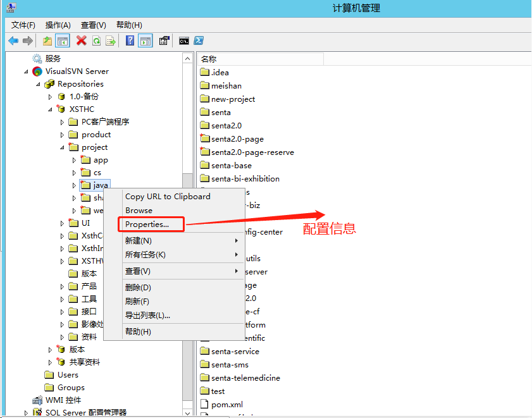The image size is (532, 418).
Task: Select the senta-bi-exhibition folder row
Action: pyautogui.click(x=240, y=178)
